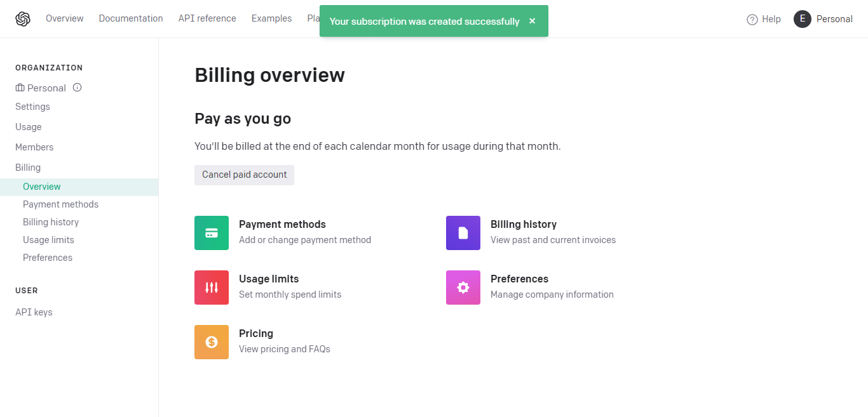Select Payment methods under Billing sidebar
The width and height of the screenshot is (868, 417).
pyautogui.click(x=60, y=204)
